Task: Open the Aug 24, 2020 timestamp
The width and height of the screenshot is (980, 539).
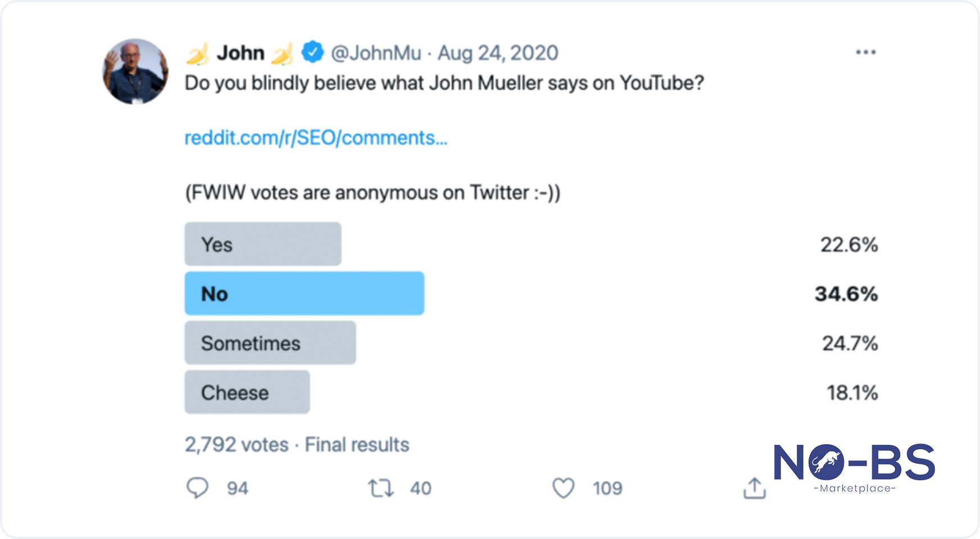Action: [x=498, y=53]
